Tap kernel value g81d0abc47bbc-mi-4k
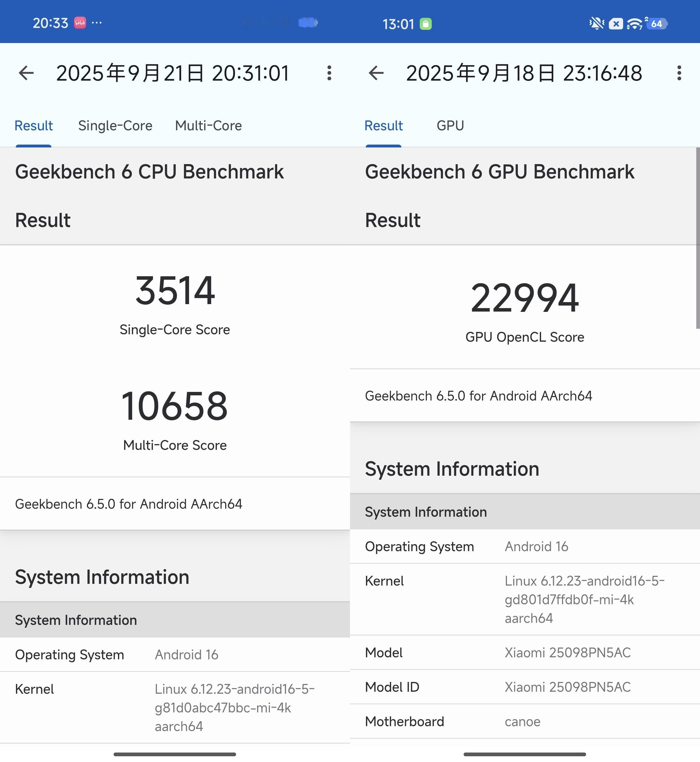 click(x=223, y=708)
